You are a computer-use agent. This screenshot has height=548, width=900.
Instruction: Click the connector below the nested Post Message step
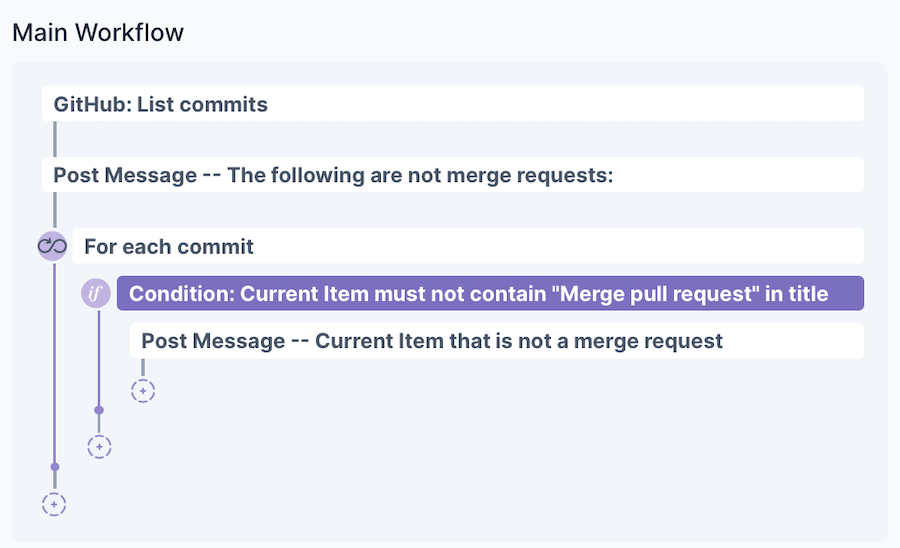143,368
